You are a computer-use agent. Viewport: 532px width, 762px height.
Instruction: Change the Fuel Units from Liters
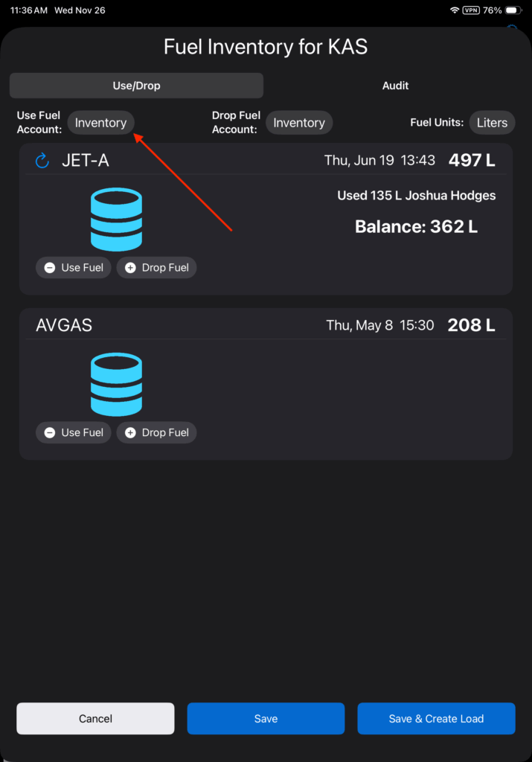click(492, 123)
